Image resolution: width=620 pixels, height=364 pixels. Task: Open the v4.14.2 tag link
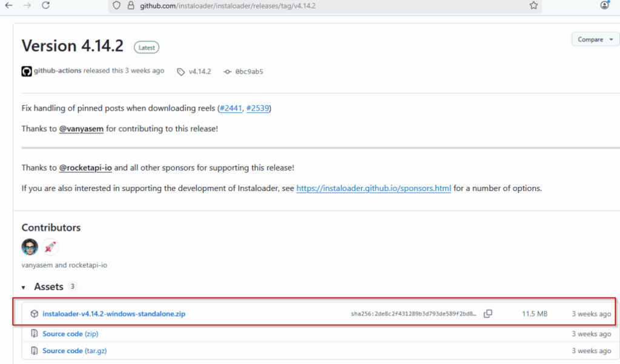pos(200,71)
